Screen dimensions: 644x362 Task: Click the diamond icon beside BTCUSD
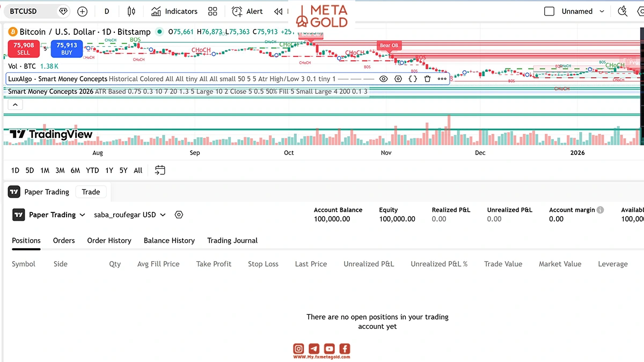click(x=63, y=11)
